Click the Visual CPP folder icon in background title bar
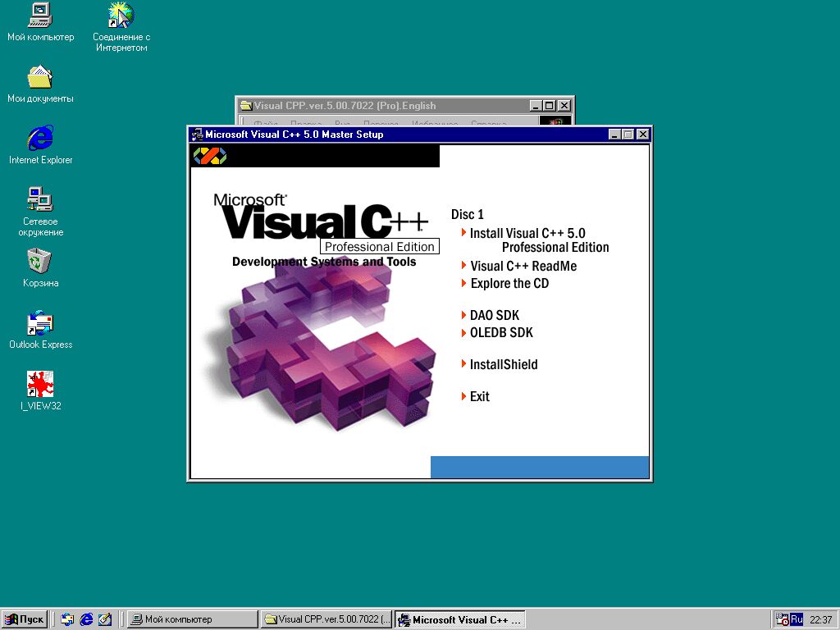 246,106
